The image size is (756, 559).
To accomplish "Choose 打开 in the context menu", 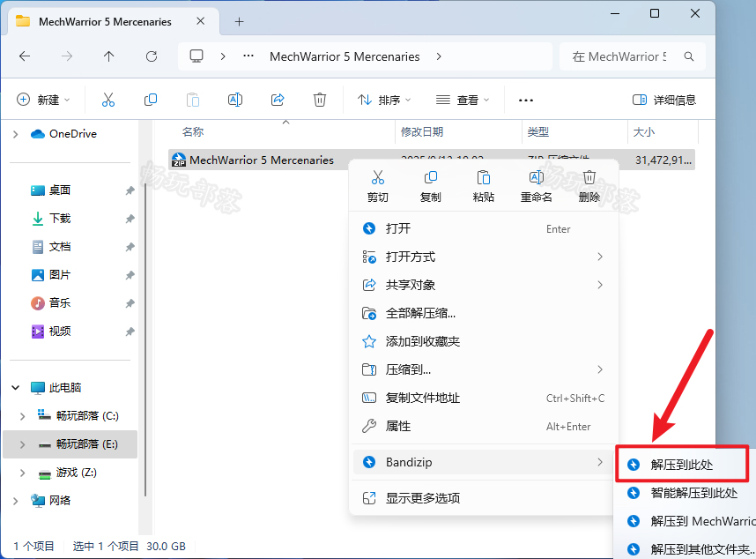I will 484,228.
